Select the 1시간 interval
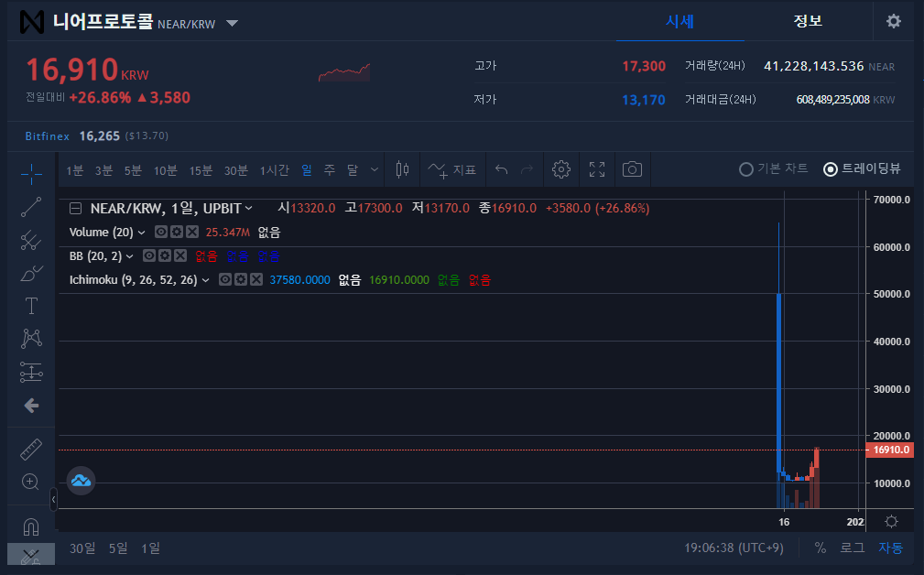Viewport: 924px width, 575px height. pyautogui.click(x=275, y=170)
